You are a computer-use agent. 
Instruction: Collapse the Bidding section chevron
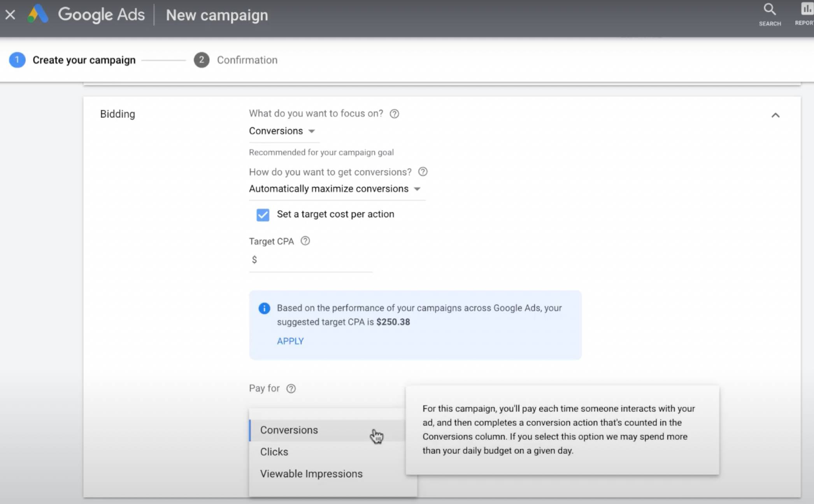point(775,115)
